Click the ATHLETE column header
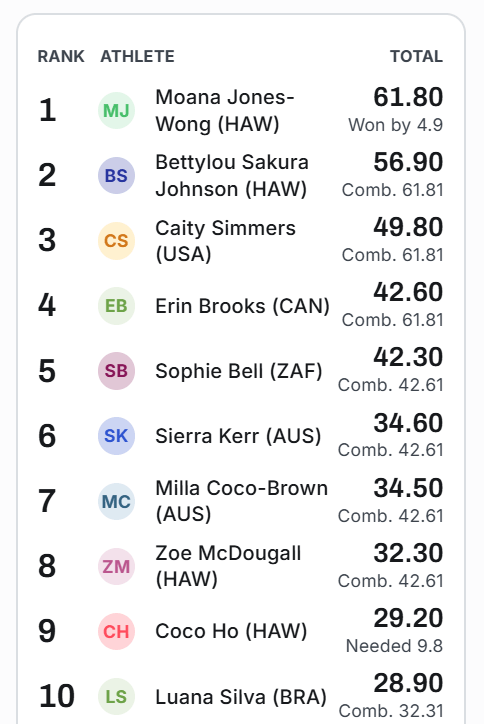484x724 pixels. pos(138,56)
